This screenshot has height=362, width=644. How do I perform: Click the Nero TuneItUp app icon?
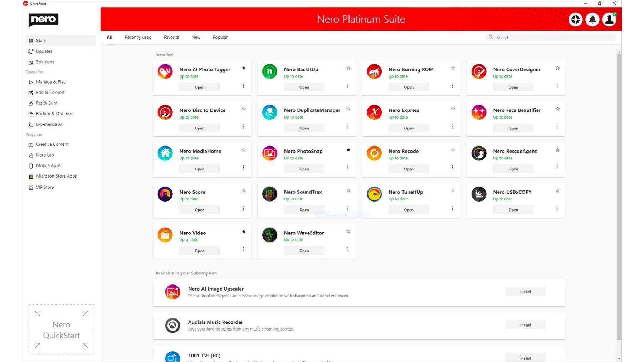[374, 194]
